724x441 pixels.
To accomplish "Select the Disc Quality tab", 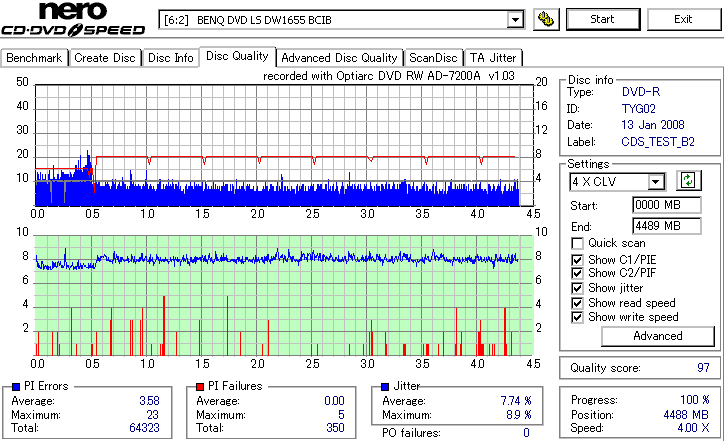I will [x=237, y=56].
